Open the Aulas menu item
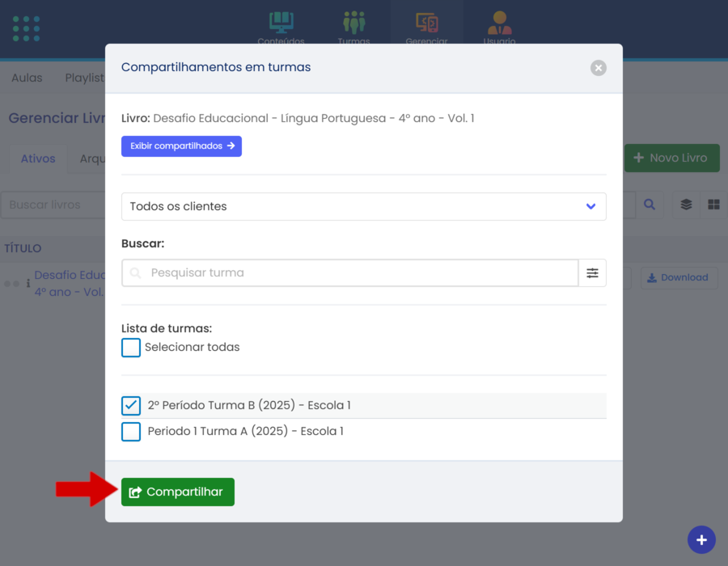 point(27,78)
